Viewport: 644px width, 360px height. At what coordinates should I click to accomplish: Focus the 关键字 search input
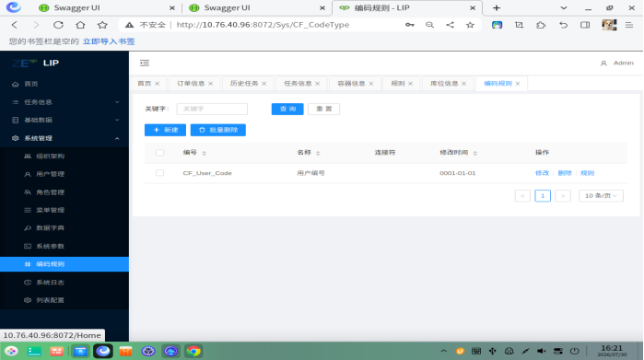click(x=212, y=109)
